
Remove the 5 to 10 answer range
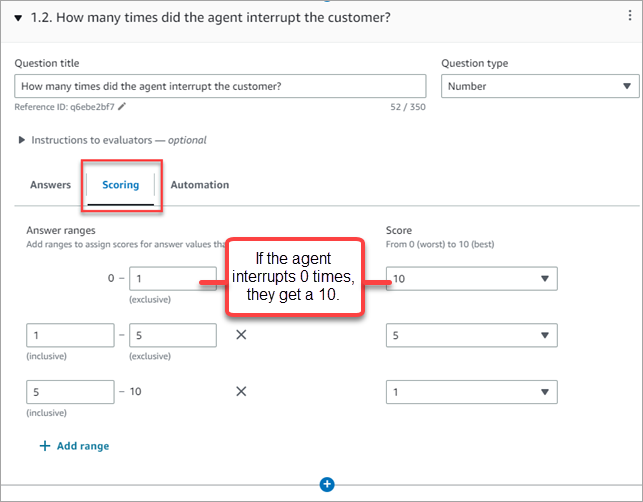pyautogui.click(x=241, y=391)
